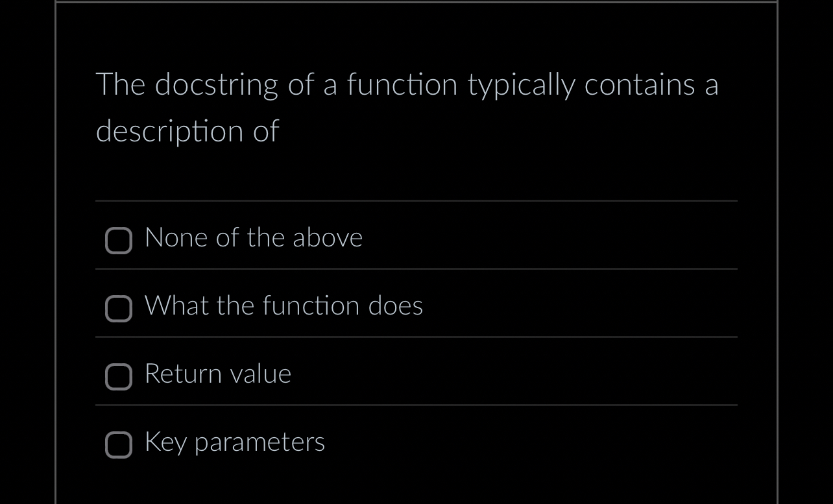This screenshot has height=504, width=833.
Task: Select the first answer row
Action: pyautogui.click(x=416, y=238)
